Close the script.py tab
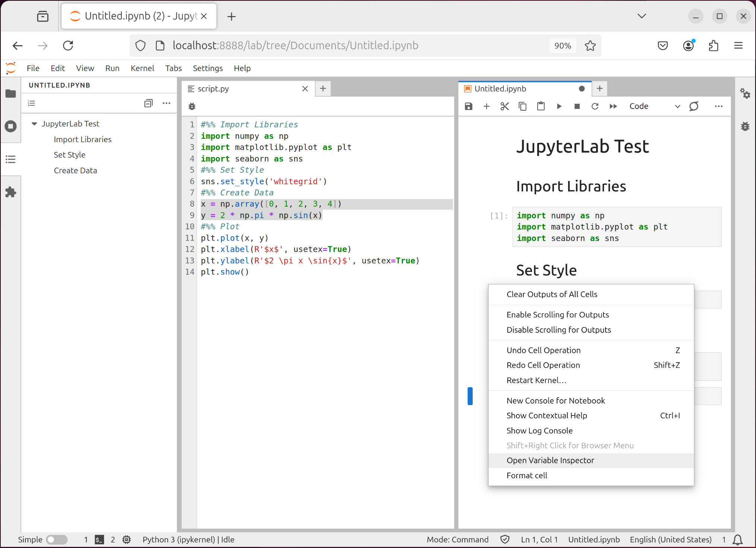The width and height of the screenshot is (756, 548). [305, 89]
